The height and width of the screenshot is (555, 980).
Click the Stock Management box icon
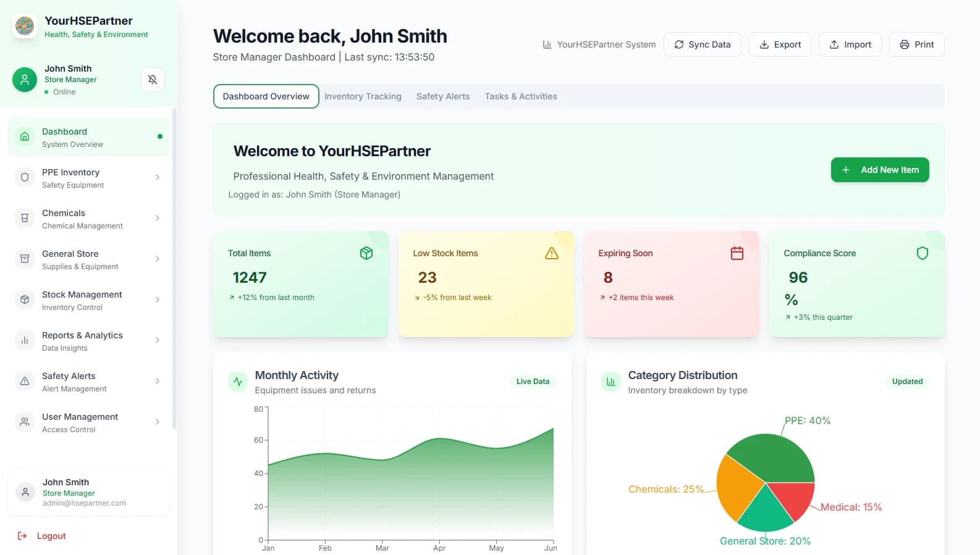pyautogui.click(x=25, y=300)
